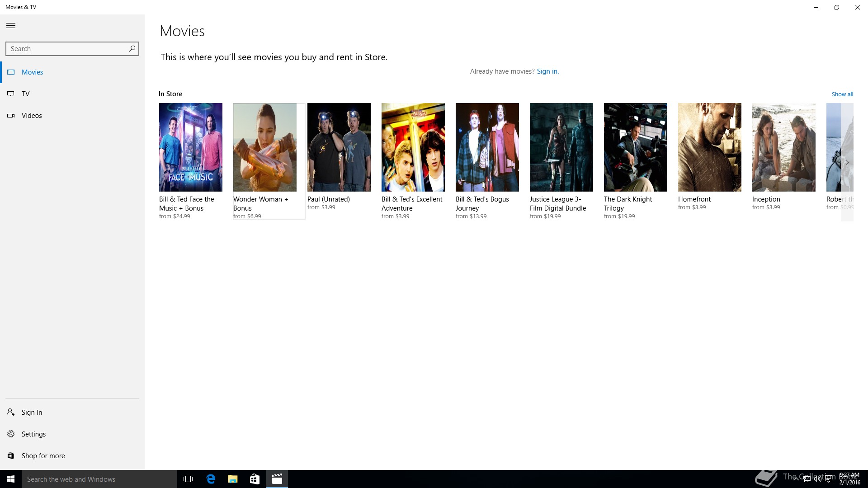Open the Windows Start menu
The width and height of the screenshot is (868, 488).
point(11,479)
